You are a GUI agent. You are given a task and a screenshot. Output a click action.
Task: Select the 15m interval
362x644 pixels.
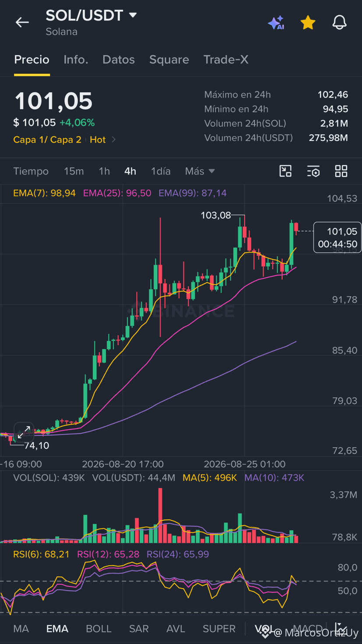pos(74,171)
